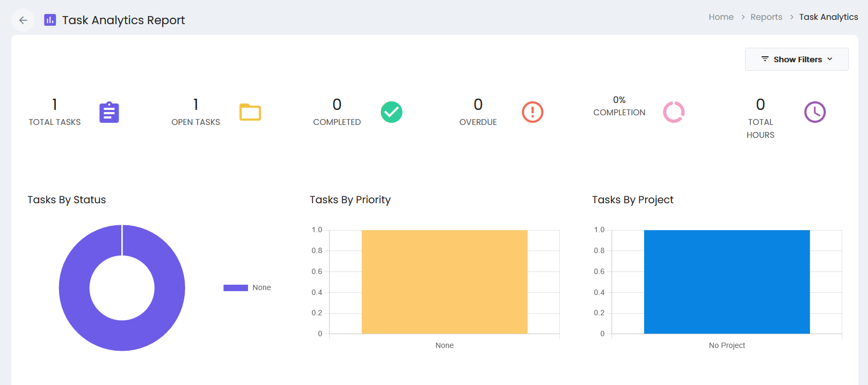868x385 pixels.
Task: Click the back arrow button
Action: (23, 20)
